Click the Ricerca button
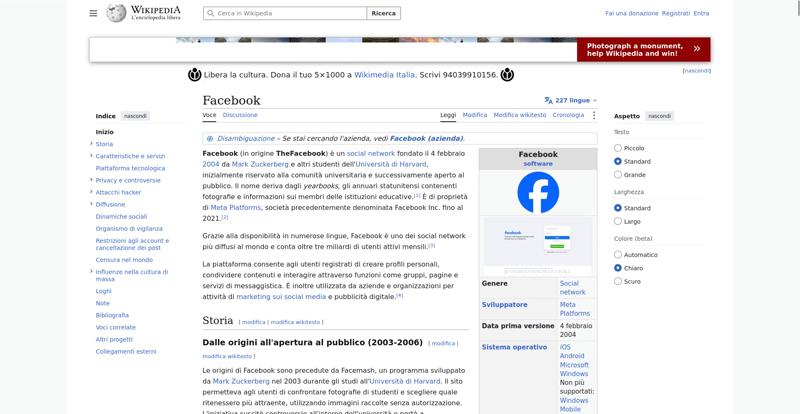Viewport: 800px width, 414px height. click(383, 13)
